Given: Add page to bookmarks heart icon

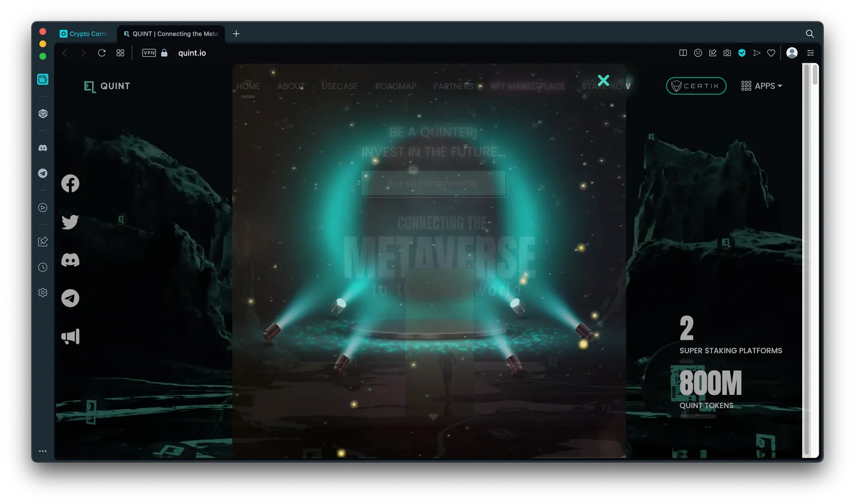Looking at the screenshot, I should click(x=771, y=53).
